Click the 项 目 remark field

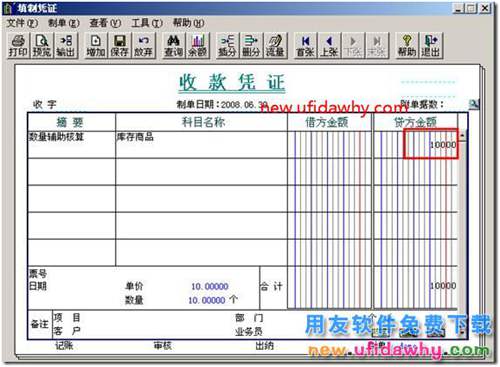(67, 317)
